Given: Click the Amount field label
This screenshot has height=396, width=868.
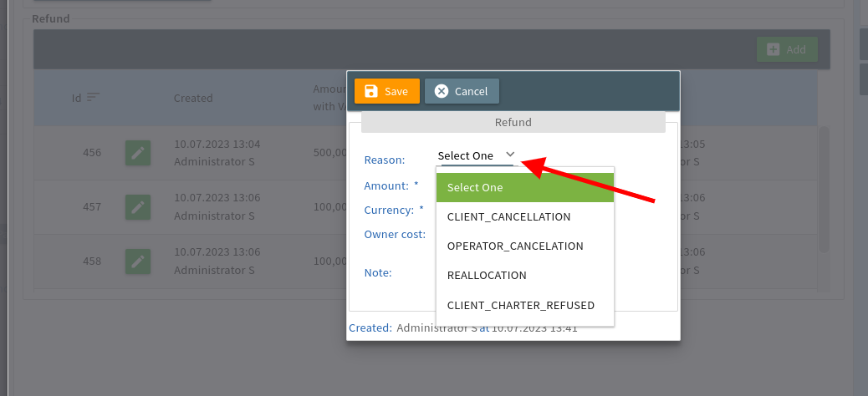Looking at the screenshot, I should pos(385,185).
